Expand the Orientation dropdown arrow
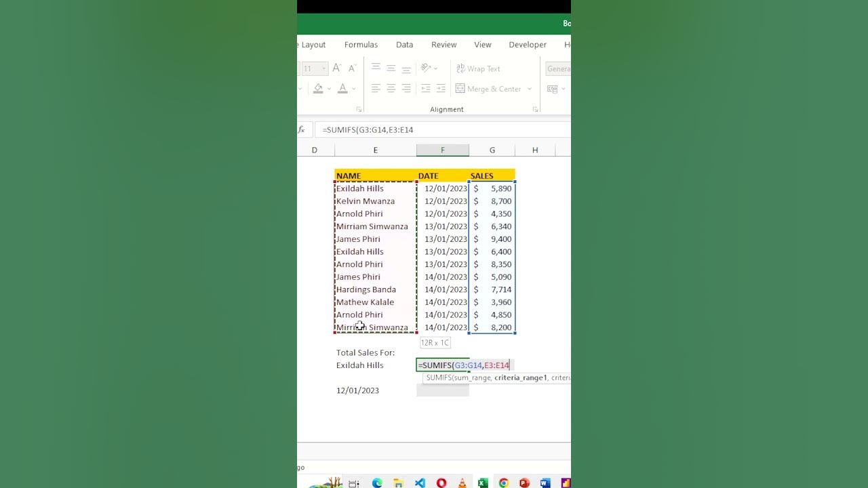868x488 pixels. point(435,68)
